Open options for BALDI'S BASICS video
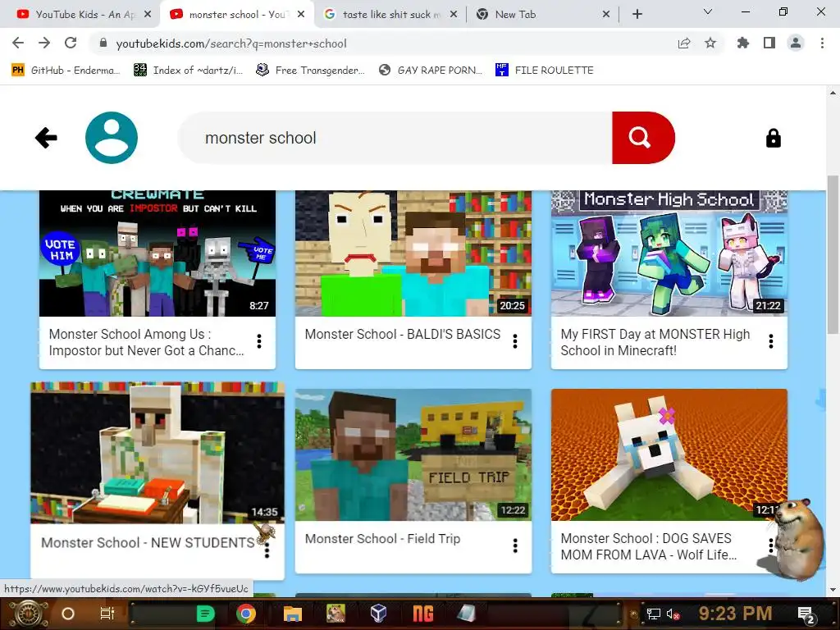Image resolution: width=840 pixels, height=630 pixels. [x=515, y=341]
